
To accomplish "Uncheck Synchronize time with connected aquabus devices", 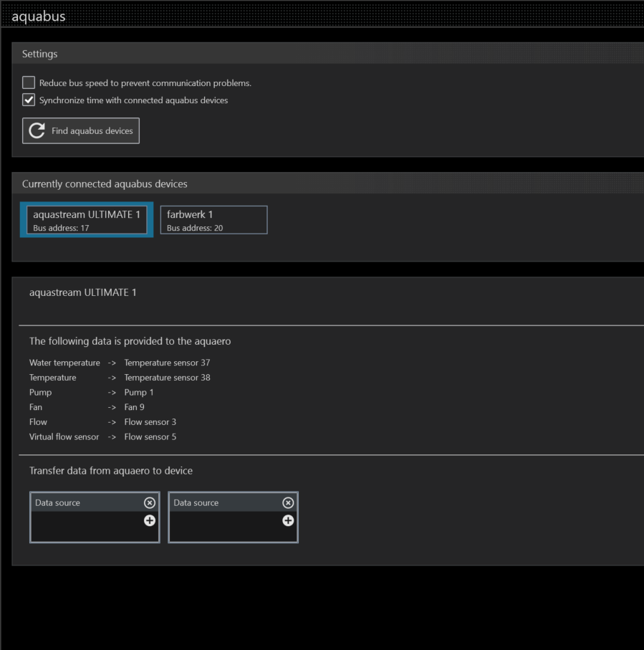I will pyautogui.click(x=29, y=100).
